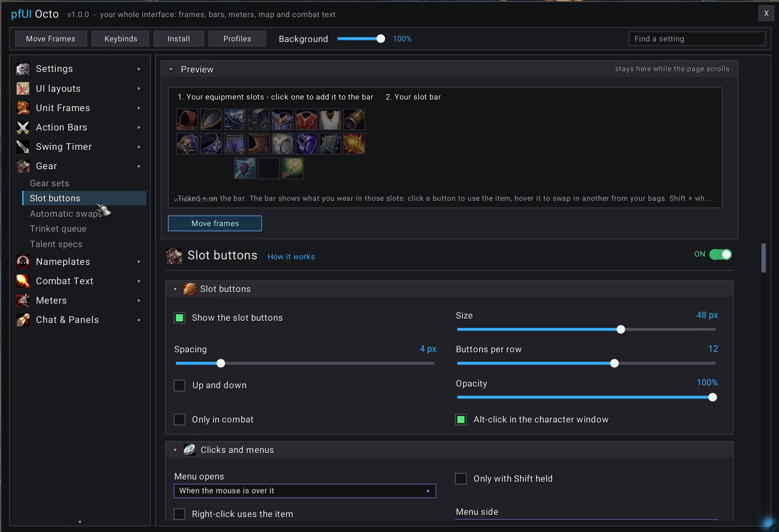Add the star-tipped wand slot
Viewport: 779px width, 532px height.
tap(293, 168)
